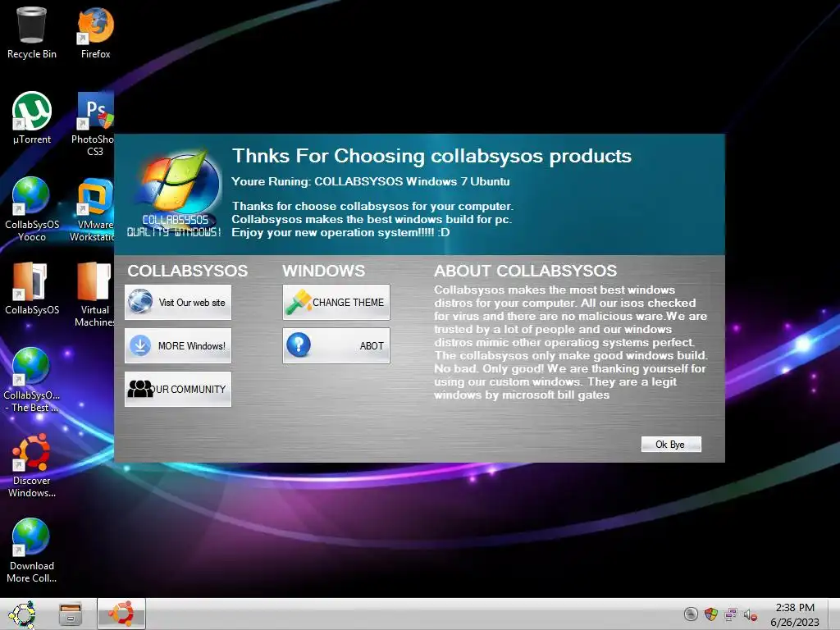840x630 pixels.
Task: Select the PhotoShop CS3 desktop icon
Action: pos(94,124)
